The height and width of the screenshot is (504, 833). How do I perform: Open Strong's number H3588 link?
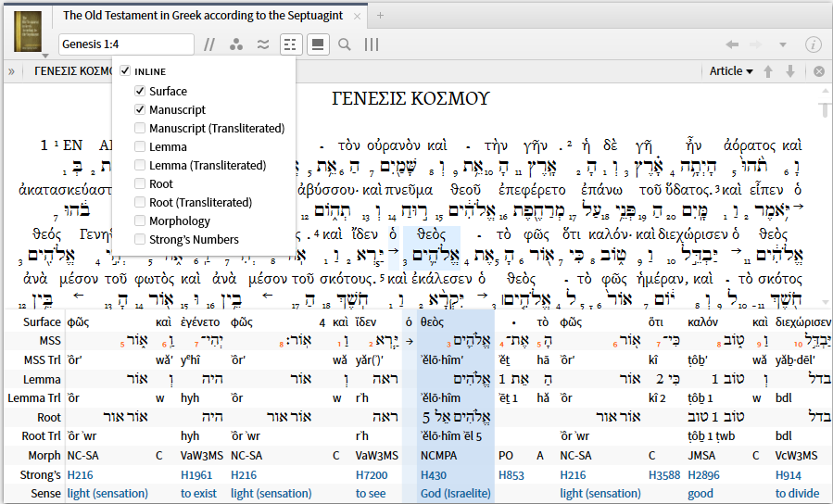664,474
